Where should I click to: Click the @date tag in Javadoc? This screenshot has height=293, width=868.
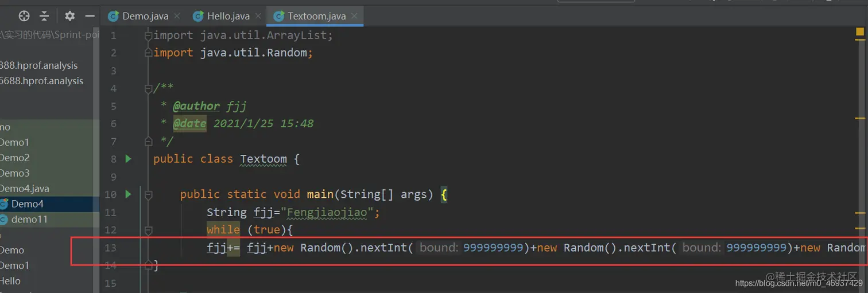coord(189,124)
